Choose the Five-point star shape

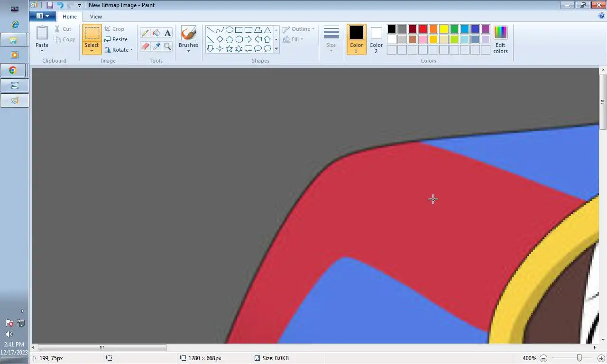point(229,48)
